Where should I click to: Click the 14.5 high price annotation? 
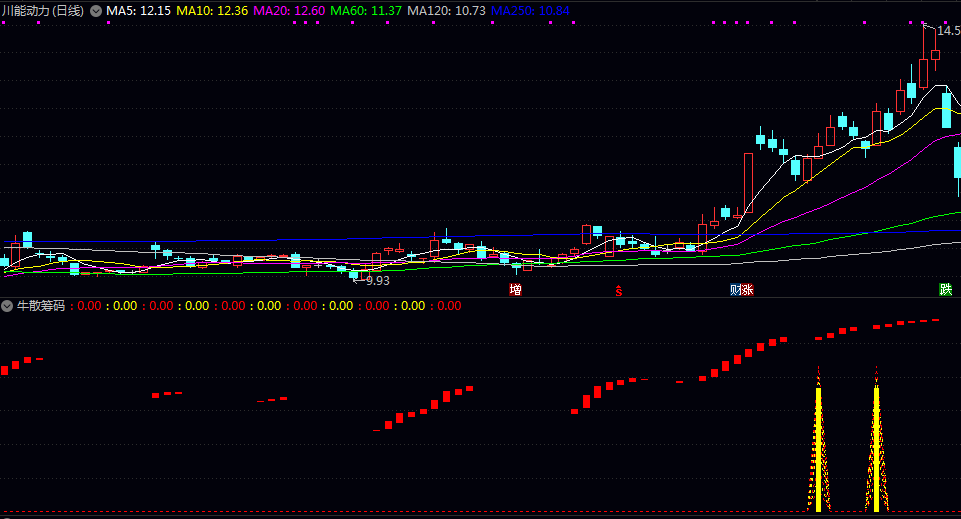(x=947, y=31)
